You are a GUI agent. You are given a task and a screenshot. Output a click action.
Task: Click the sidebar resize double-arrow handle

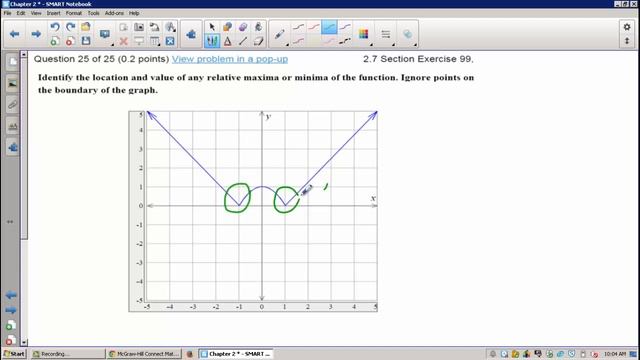click(10, 222)
